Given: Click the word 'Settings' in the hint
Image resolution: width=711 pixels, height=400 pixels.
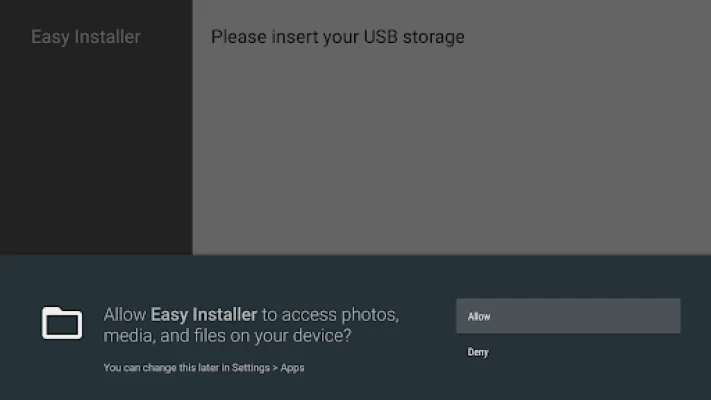Looking at the screenshot, I should pyautogui.click(x=251, y=368).
